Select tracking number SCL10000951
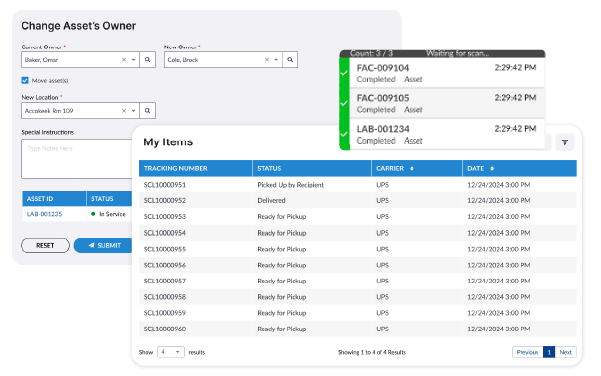 pyautogui.click(x=165, y=185)
